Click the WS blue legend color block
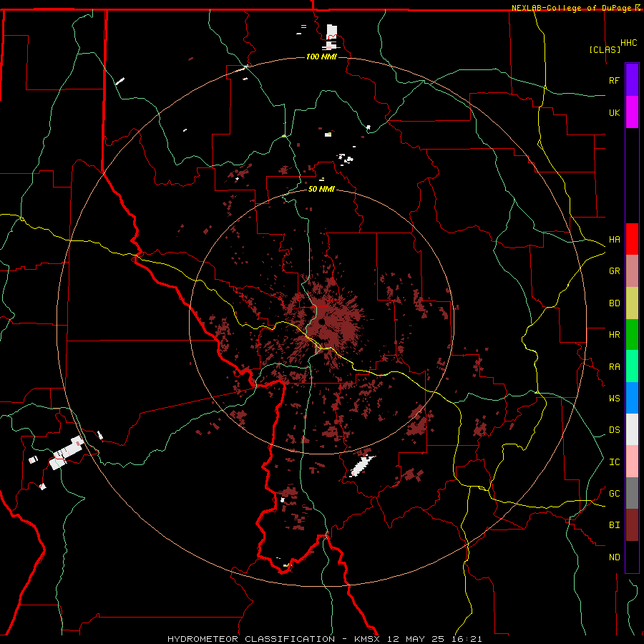Viewport: 644px width, 644px height. (632, 398)
